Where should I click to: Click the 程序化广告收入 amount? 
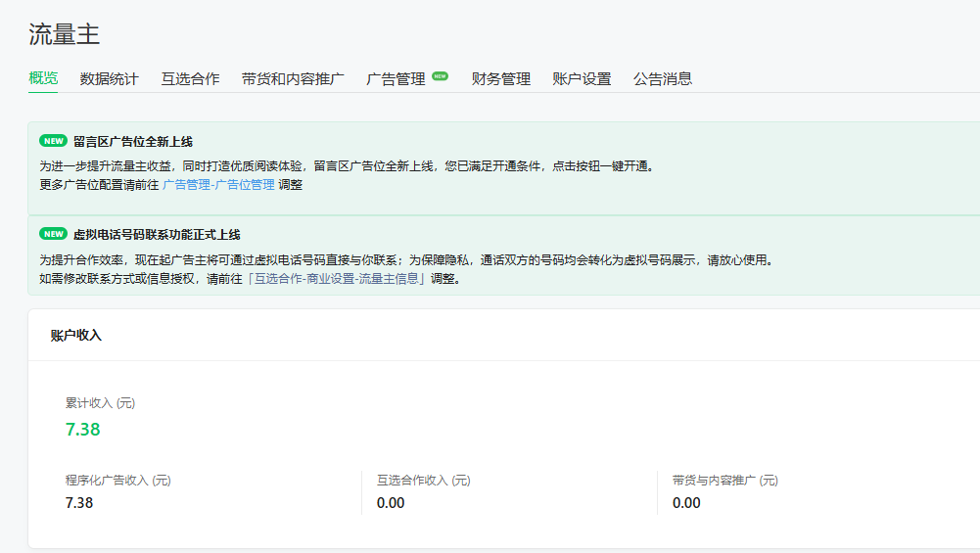pyautogui.click(x=79, y=503)
